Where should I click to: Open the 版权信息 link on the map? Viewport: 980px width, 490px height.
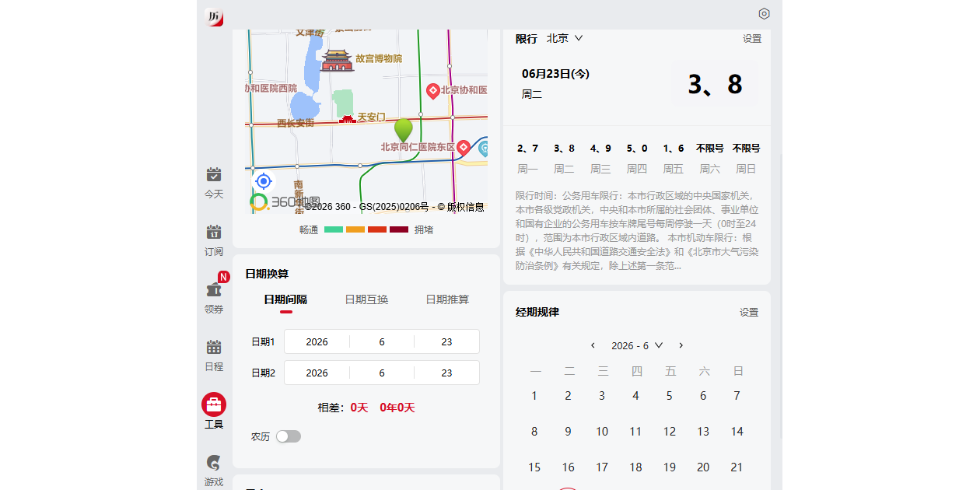tap(465, 207)
